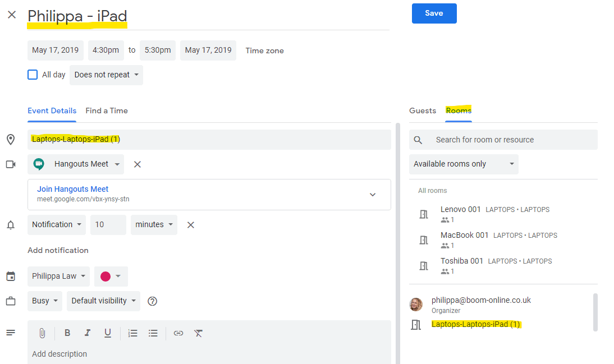Viewport: 614px width, 364px height.
Task: Open the Available rooms only filter
Action: click(x=464, y=164)
